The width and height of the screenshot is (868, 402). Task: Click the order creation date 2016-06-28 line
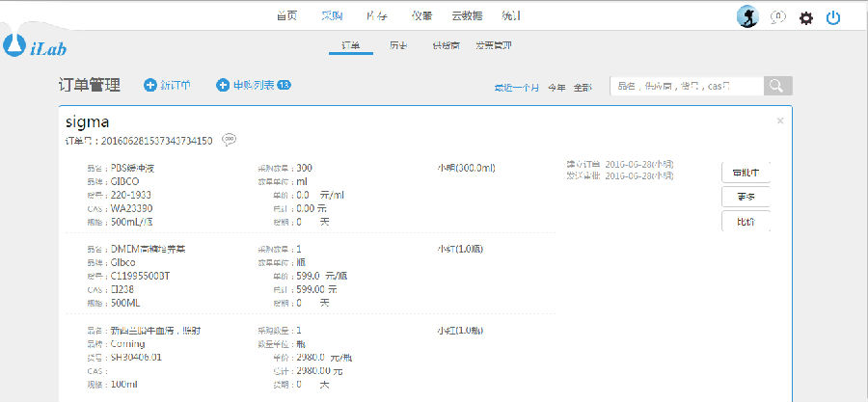tap(620, 165)
